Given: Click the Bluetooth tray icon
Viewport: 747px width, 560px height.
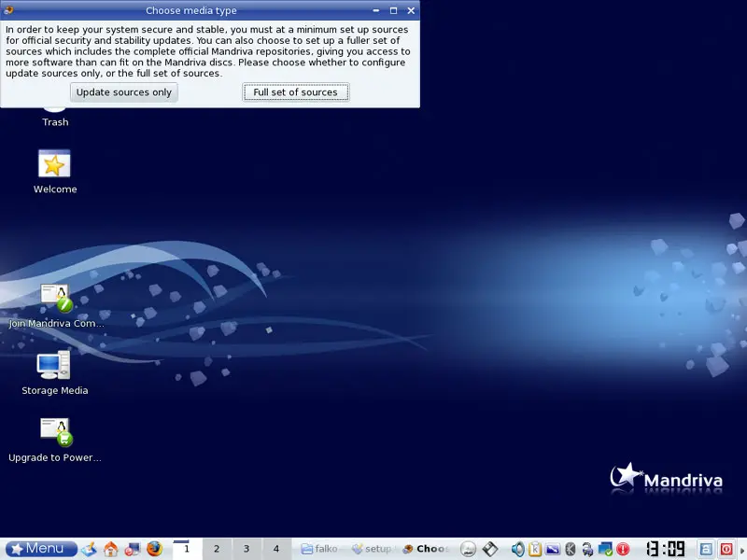Looking at the screenshot, I should point(571,549).
